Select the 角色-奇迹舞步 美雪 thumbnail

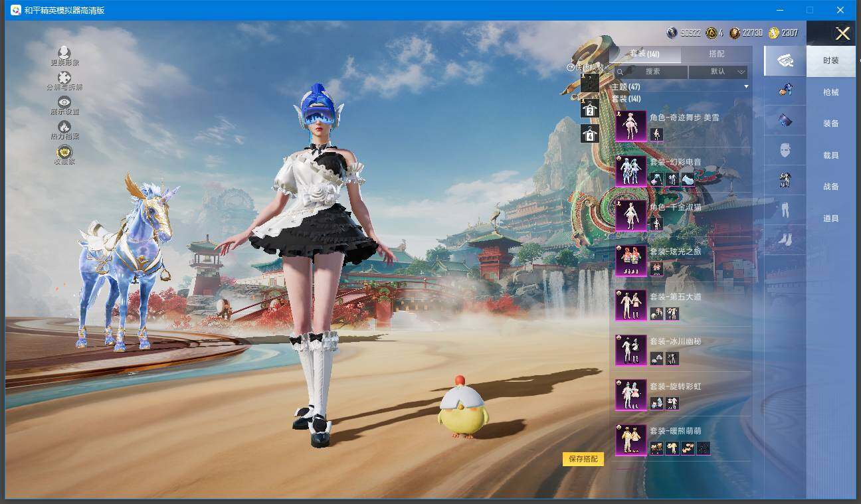pyautogui.click(x=631, y=126)
